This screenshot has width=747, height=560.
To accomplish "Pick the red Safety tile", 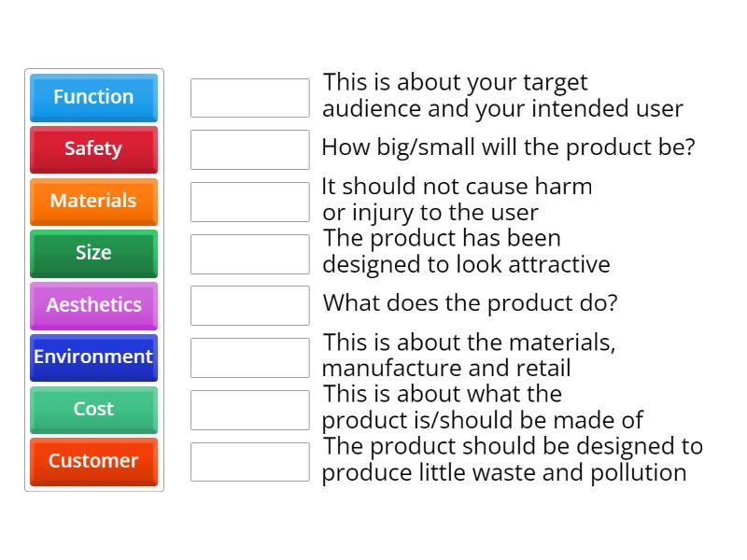I will [x=93, y=149].
